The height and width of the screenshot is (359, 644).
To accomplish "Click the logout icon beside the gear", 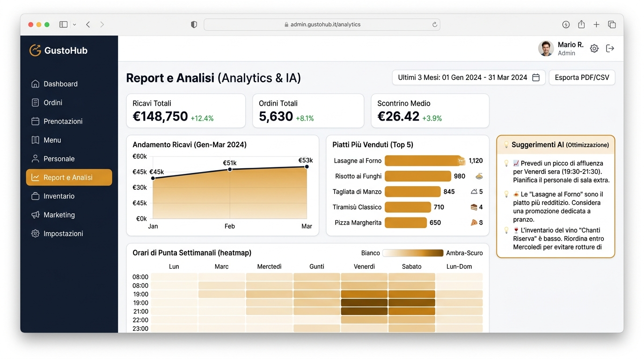I will coord(610,48).
